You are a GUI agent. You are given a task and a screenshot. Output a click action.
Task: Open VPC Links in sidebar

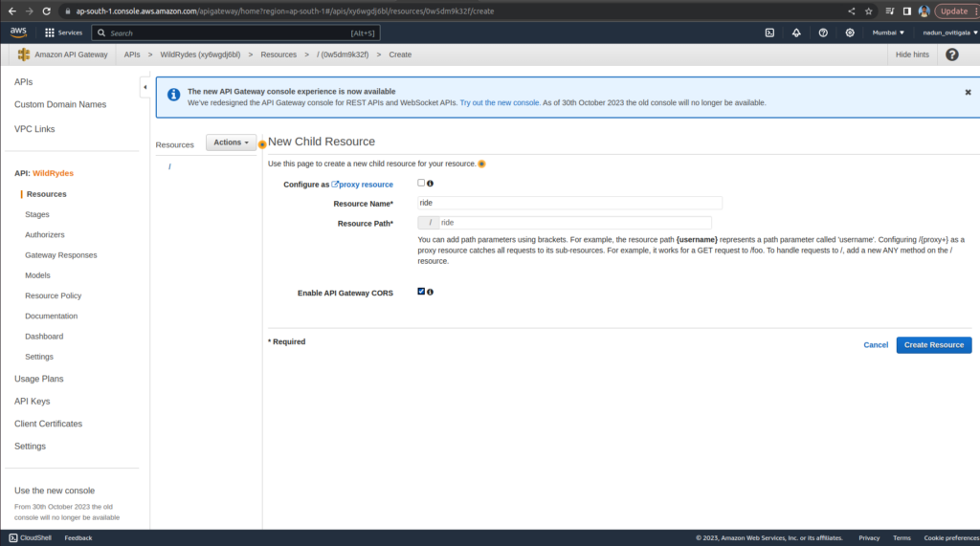tap(34, 129)
